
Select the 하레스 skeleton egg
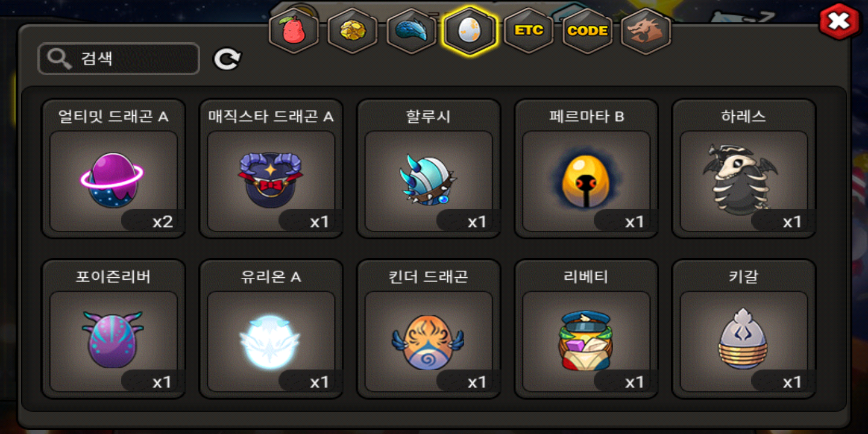(x=744, y=169)
